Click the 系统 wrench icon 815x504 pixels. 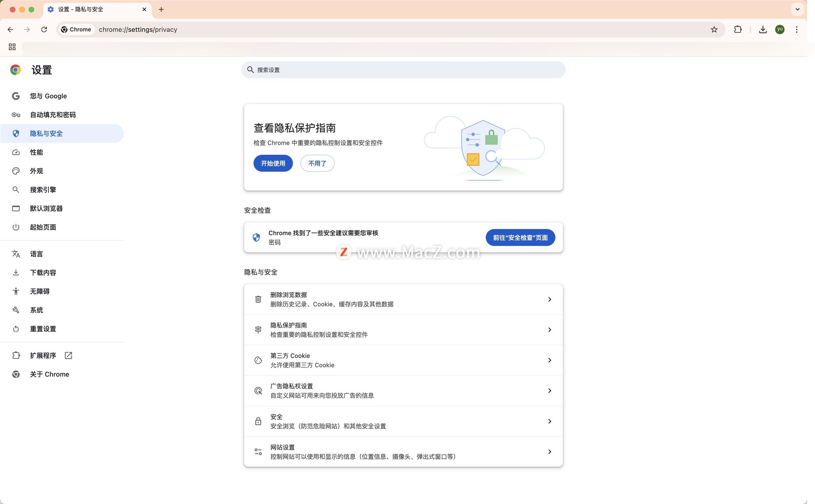coord(16,310)
